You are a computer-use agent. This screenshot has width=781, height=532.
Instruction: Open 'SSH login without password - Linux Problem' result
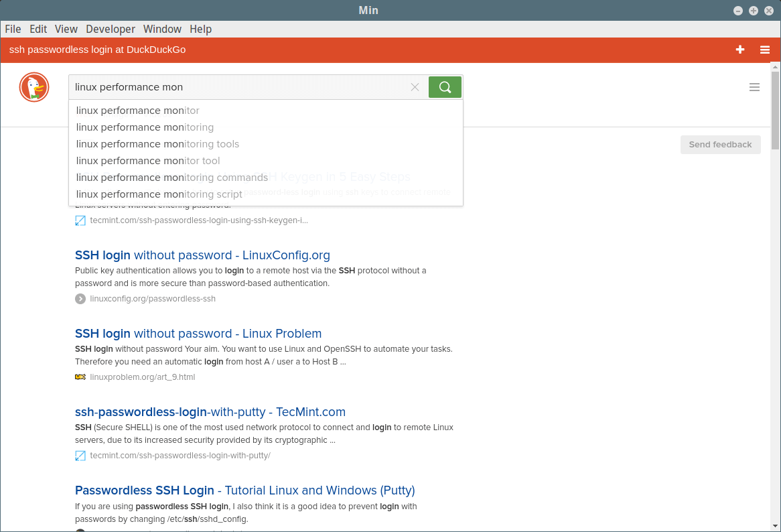198,333
